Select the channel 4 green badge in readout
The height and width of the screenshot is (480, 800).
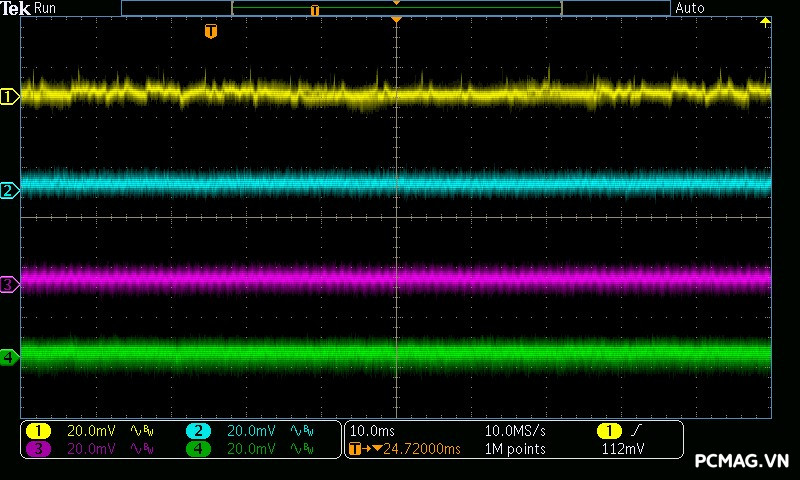pos(198,449)
